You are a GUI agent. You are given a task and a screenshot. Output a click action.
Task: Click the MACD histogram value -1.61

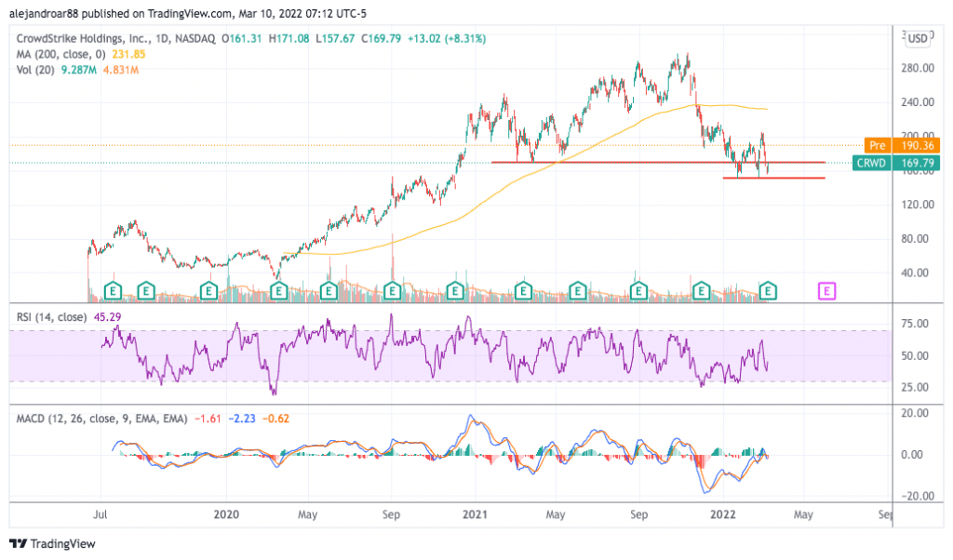208,419
